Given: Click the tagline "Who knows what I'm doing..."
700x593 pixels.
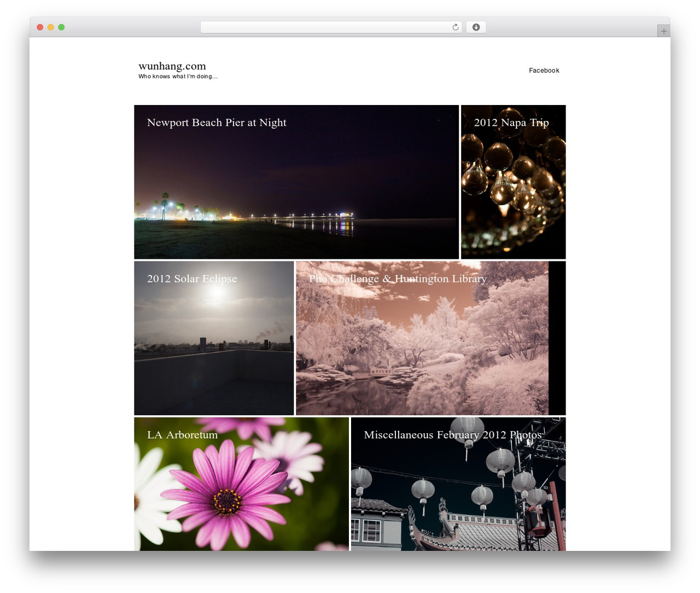Looking at the screenshot, I should 178,77.
